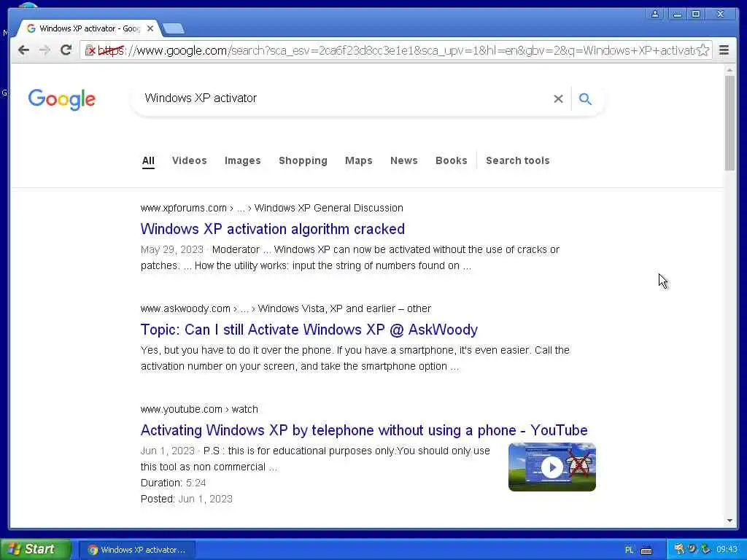Switch to the Books search tab
This screenshot has height=560, width=747.
click(451, 160)
